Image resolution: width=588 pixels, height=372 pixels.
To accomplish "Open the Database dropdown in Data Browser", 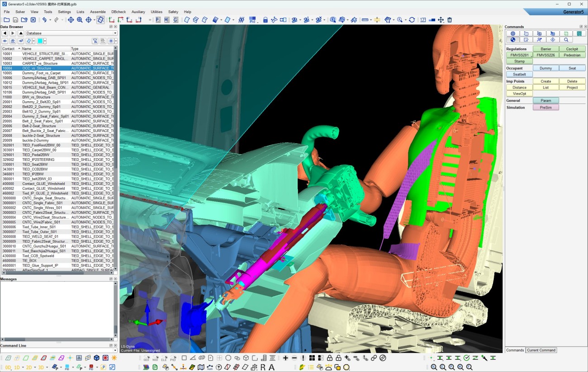I will tap(71, 33).
